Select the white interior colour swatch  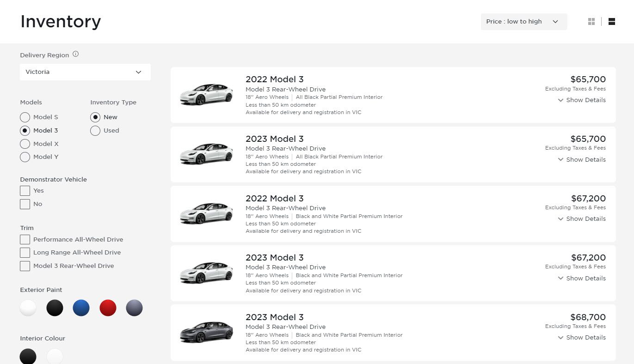click(55, 356)
